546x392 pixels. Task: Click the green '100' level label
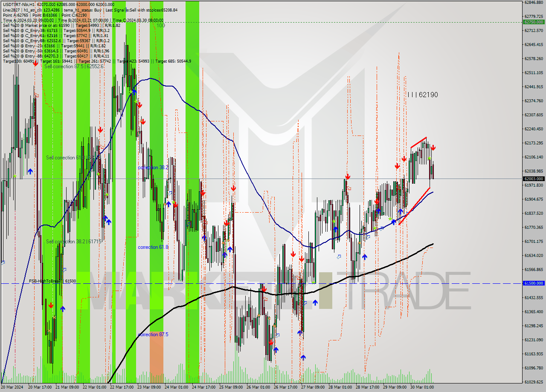coord(160,26)
